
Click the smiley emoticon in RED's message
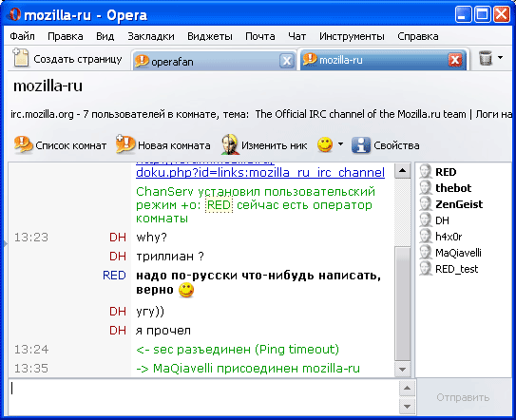(186, 290)
